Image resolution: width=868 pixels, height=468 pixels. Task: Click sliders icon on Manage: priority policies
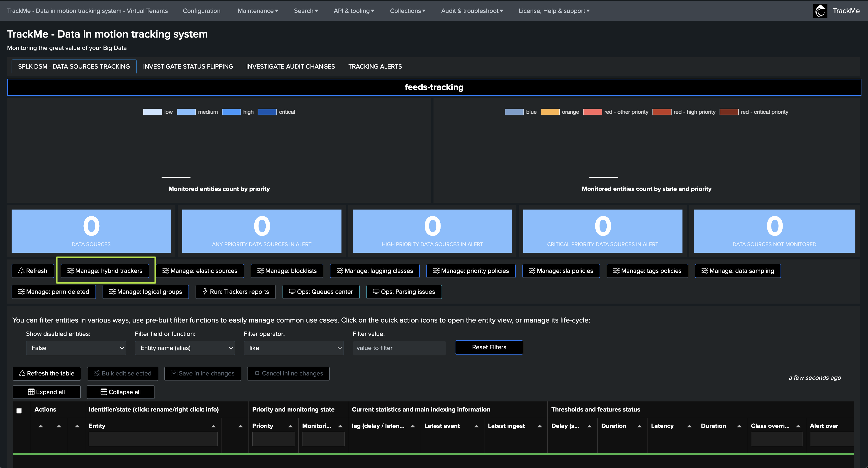click(x=436, y=271)
